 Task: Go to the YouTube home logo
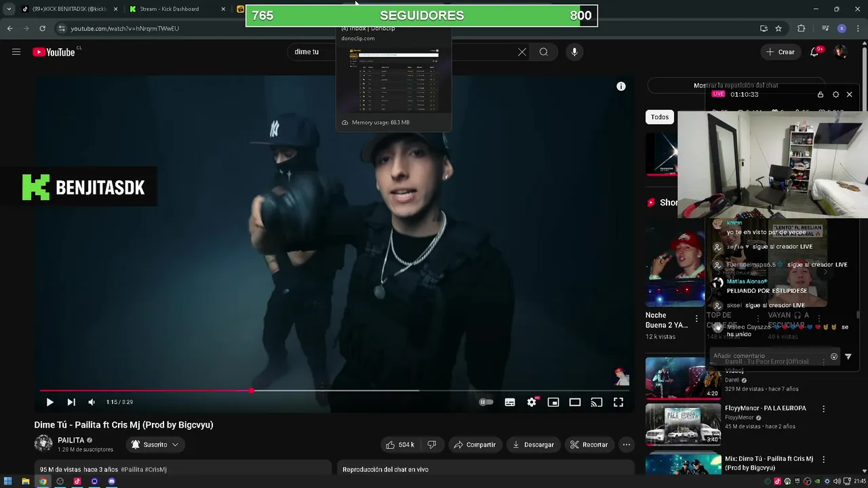click(54, 52)
